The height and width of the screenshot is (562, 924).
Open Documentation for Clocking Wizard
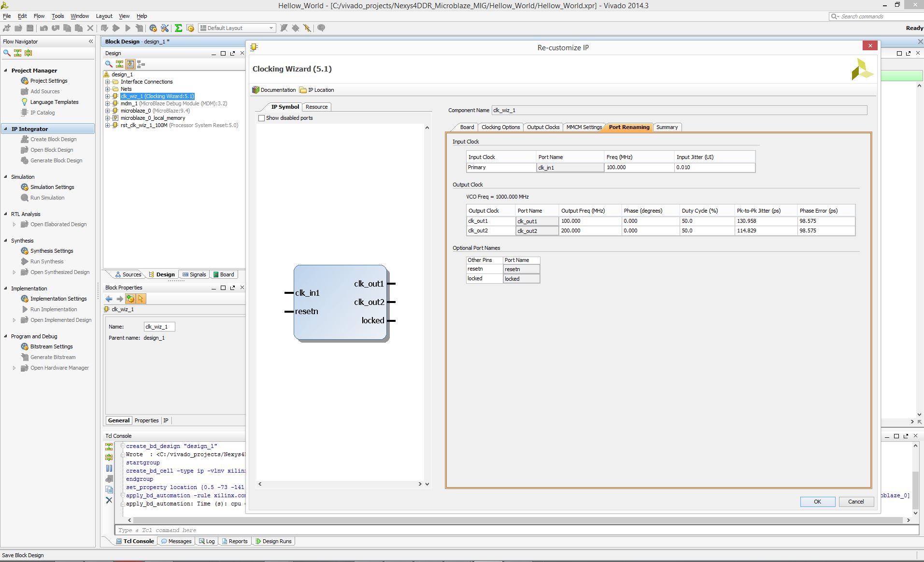coord(274,90)
